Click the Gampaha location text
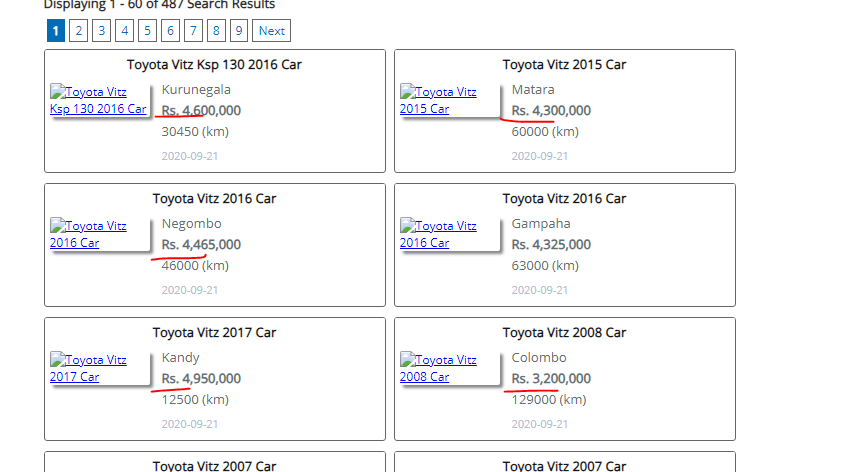 (x=541, y=224)
